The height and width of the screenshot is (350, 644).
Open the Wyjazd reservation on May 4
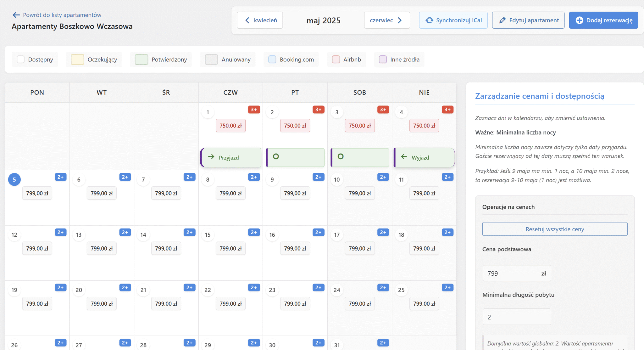[424, 157]
